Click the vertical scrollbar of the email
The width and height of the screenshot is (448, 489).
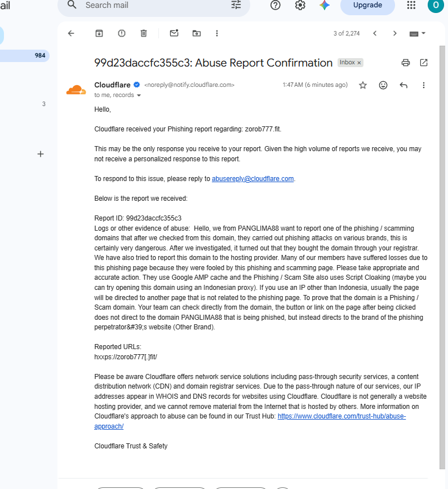tap(442, 257)
